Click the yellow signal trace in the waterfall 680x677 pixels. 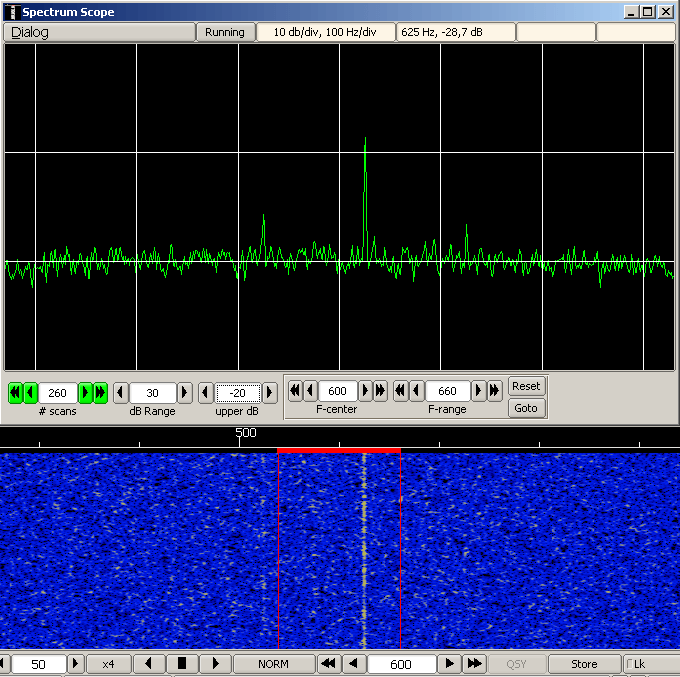coord(364,551)
